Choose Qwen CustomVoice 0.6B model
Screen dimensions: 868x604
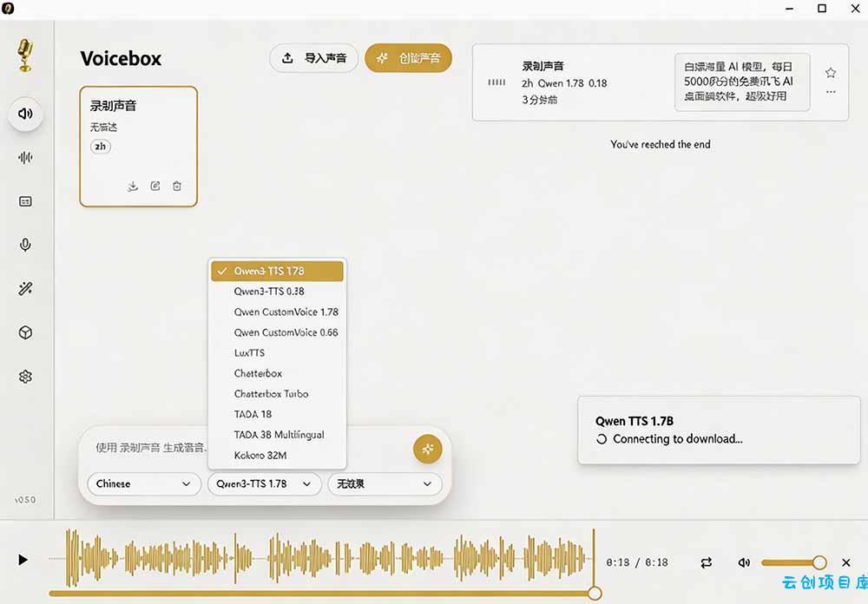click(277, 332)
